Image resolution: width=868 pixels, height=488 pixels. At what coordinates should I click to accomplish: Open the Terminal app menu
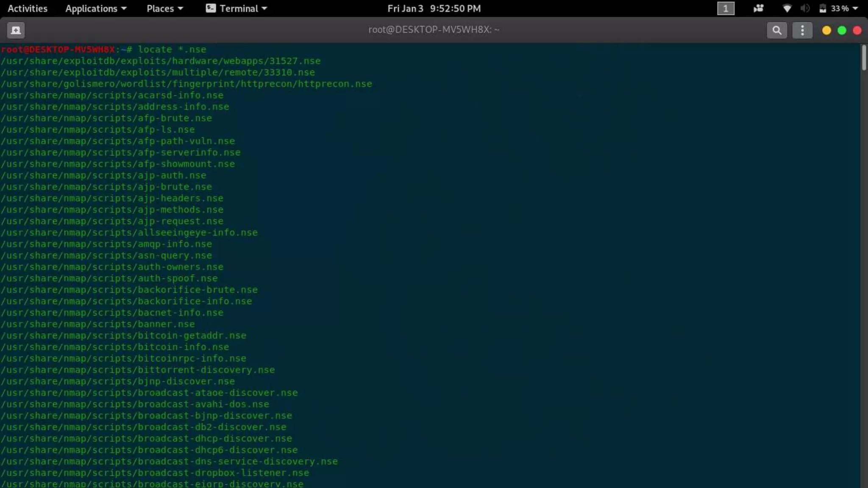tap(243, 8)
